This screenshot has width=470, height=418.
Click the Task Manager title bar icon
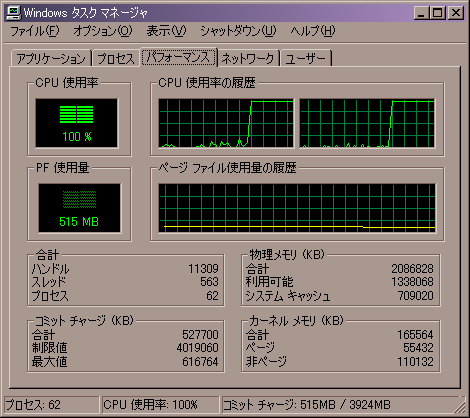tap(13, 13)
